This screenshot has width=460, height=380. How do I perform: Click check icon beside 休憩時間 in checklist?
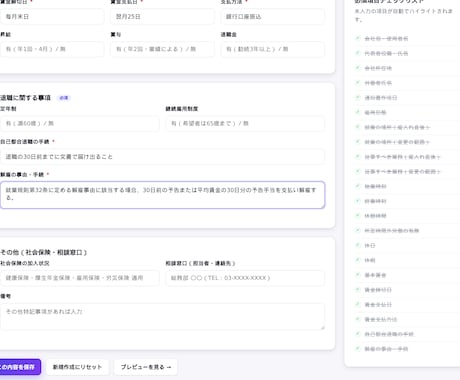point(358,216)
